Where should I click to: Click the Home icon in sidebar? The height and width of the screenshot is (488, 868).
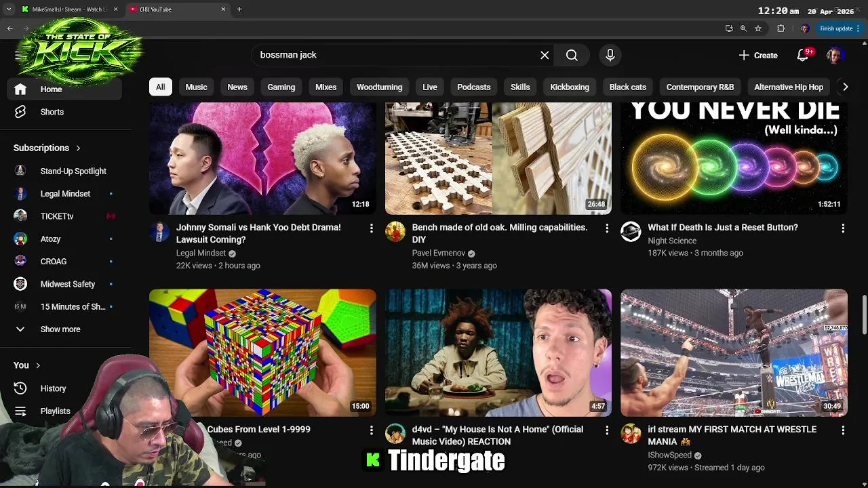[x=20, y=89]
